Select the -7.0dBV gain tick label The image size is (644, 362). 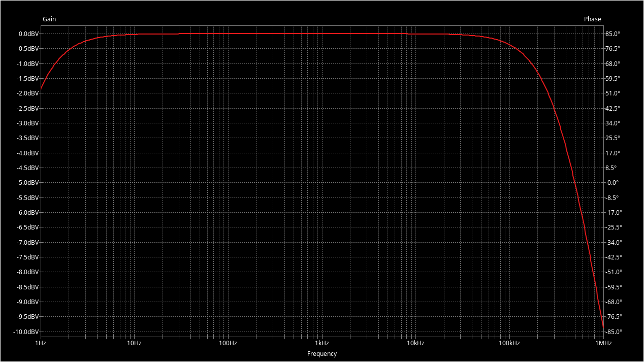pos(27,243)
